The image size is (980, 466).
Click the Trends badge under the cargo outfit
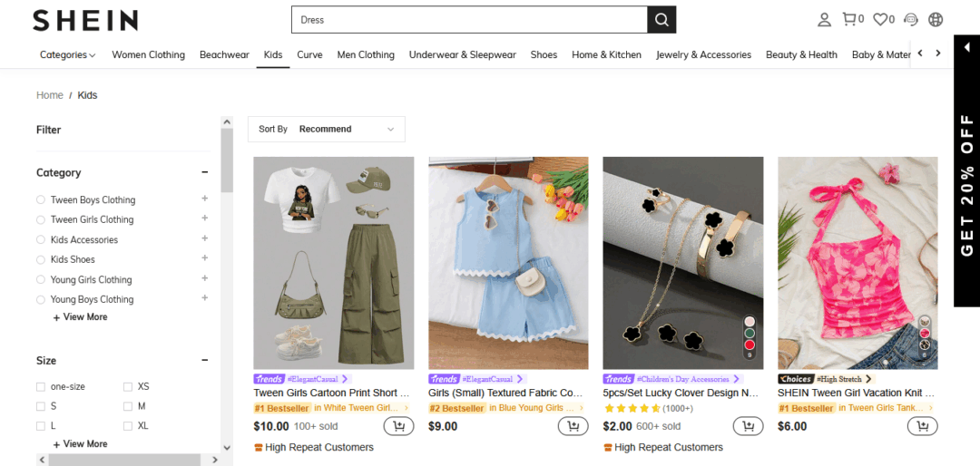click(x=269, y=379)
